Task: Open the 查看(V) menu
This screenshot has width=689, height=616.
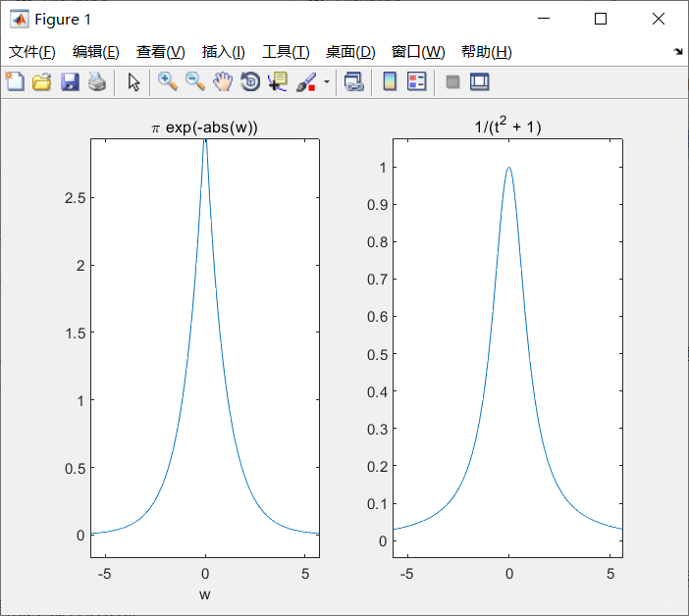Action: [x=160, y=52]
